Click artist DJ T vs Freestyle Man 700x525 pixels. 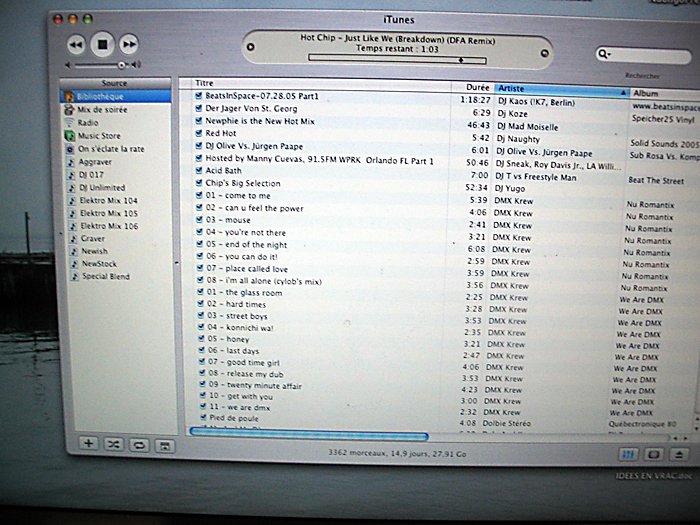[x=536, y=177]
